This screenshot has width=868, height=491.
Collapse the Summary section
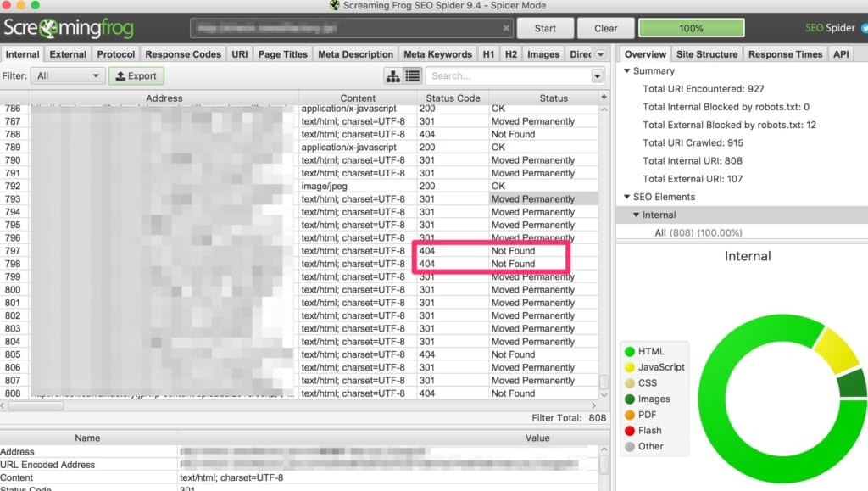click(x=626, y=71)
